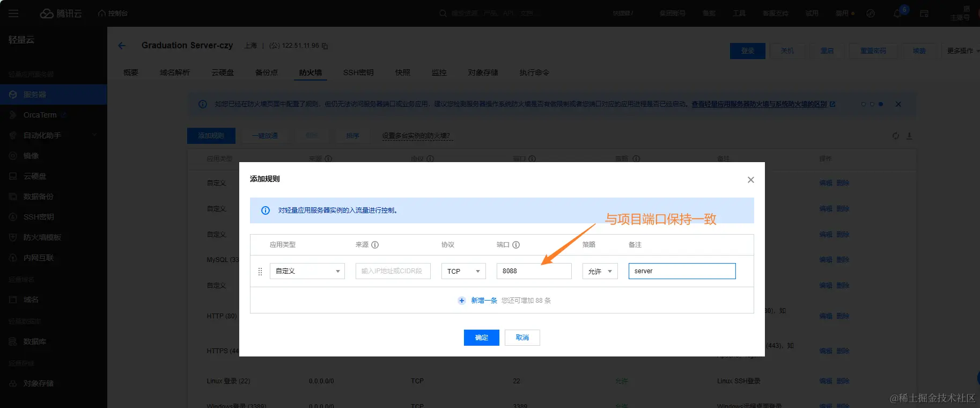Click the download icon above the rules table
Screen dimensions: 980x408
(x=909, y=136)
